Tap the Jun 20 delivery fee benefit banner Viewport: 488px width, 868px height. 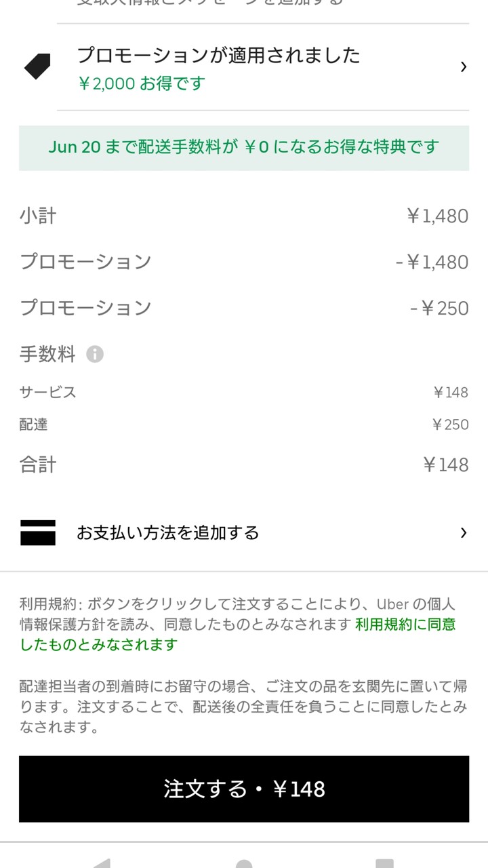pos(244,147)
